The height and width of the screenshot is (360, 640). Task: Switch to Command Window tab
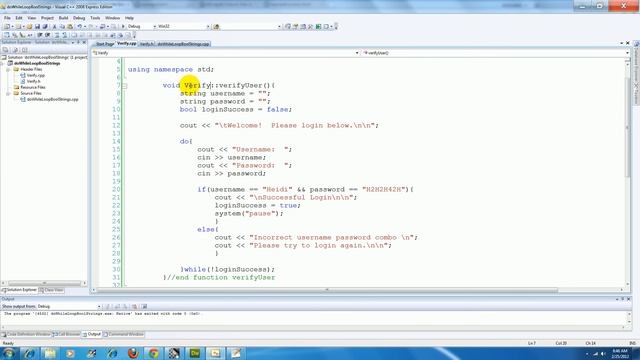(124, 335)
